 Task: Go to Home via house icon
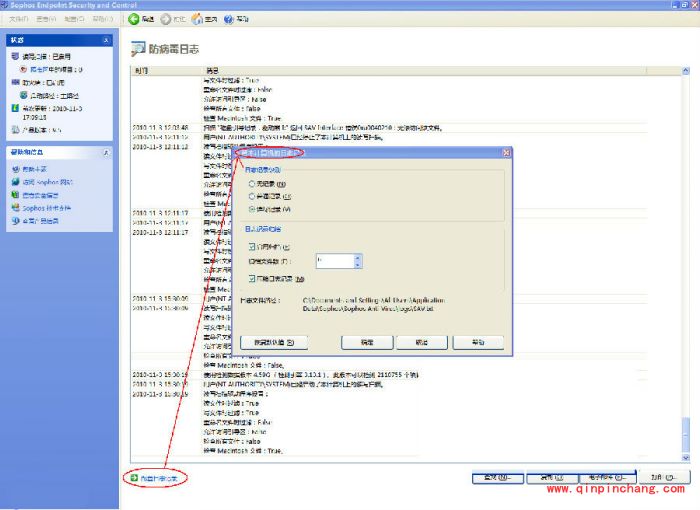(197, 19)
